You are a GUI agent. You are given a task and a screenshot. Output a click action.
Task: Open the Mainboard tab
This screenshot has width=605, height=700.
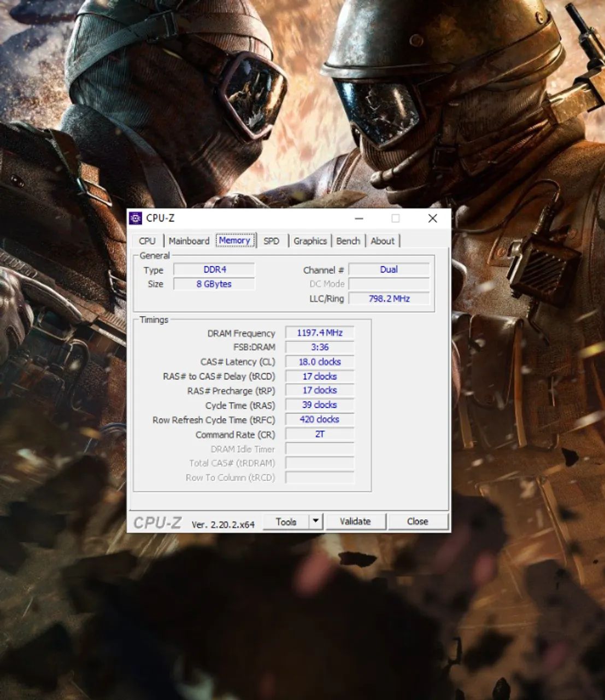(x=189, y=241)
